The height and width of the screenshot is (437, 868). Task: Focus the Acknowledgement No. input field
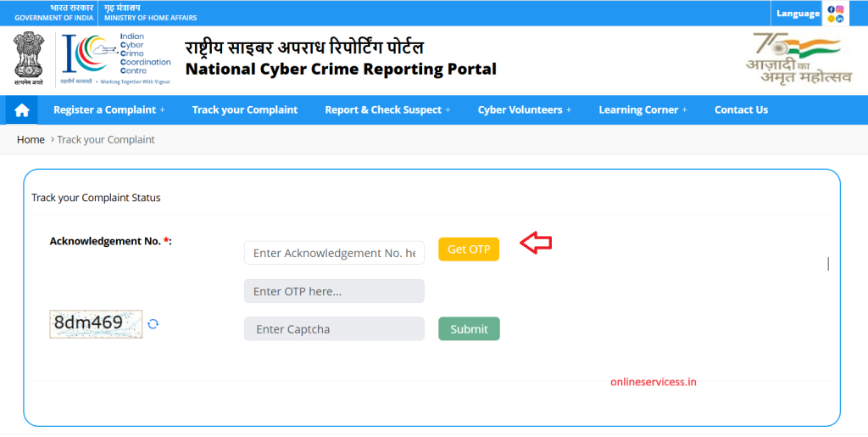pyautogui.click(x=334, y=253)
